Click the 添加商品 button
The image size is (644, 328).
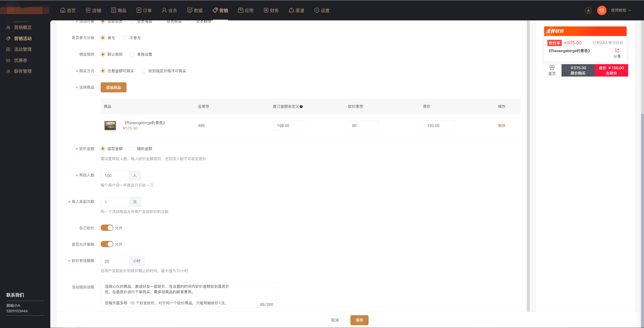(x=113, y=88)
